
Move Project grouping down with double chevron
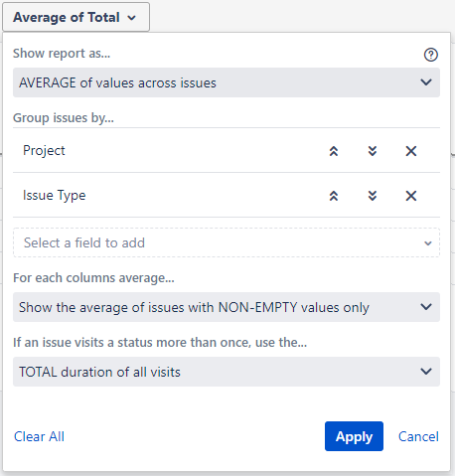click(373, 151)
